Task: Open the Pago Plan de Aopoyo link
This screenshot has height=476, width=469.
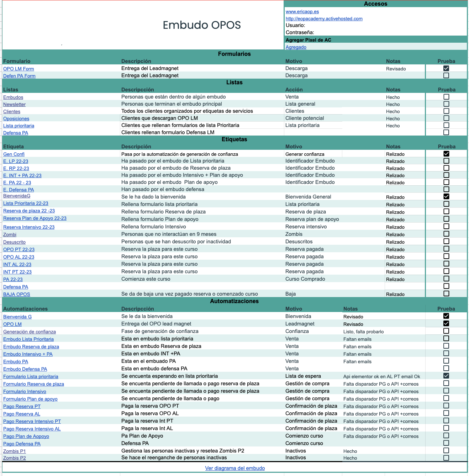Action: coord(26,436)
